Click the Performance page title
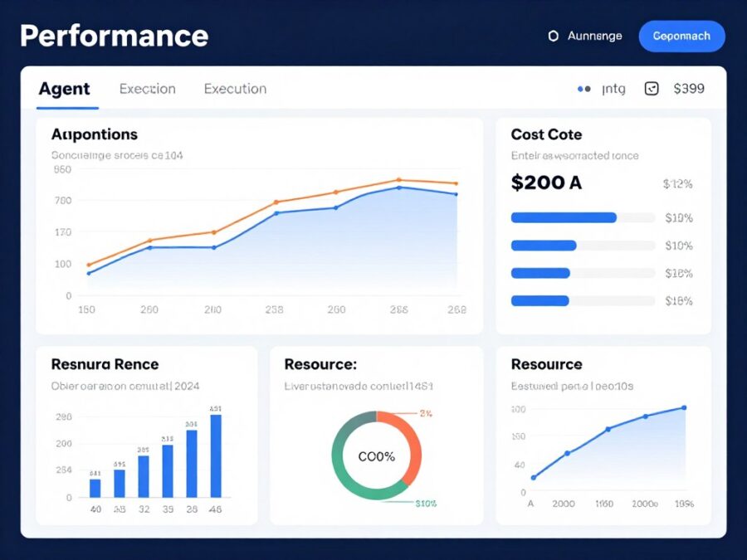The height and width of the screenshot is (560, 747). click(114, 36)
